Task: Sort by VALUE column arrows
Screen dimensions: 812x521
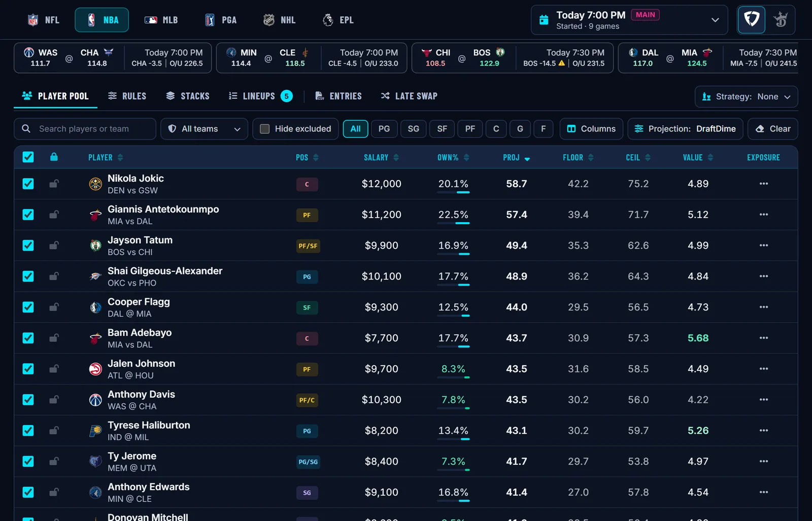Action: pyautogui.click(x=710, y=158)
